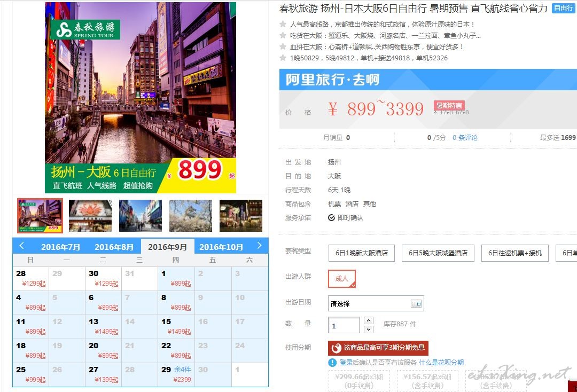Select the 2016年8月 month tab
This screenshot has width=577, height=392.
click(114, 247)
